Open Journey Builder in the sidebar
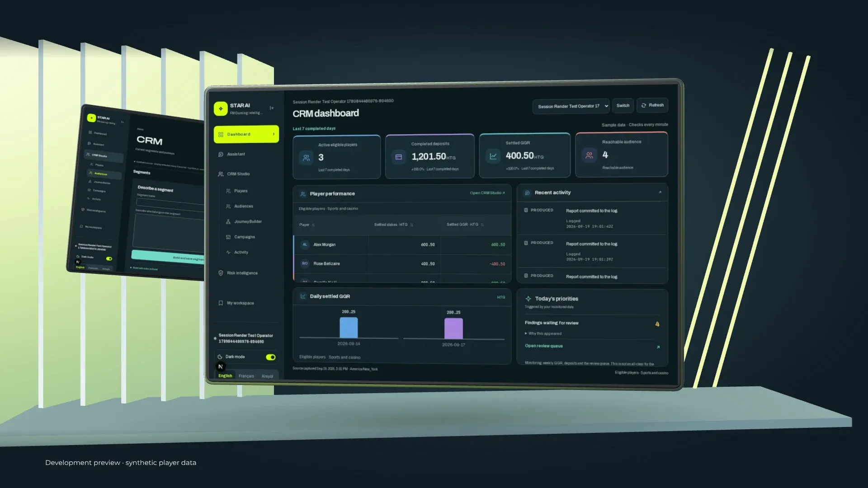 tap(248, 222)
